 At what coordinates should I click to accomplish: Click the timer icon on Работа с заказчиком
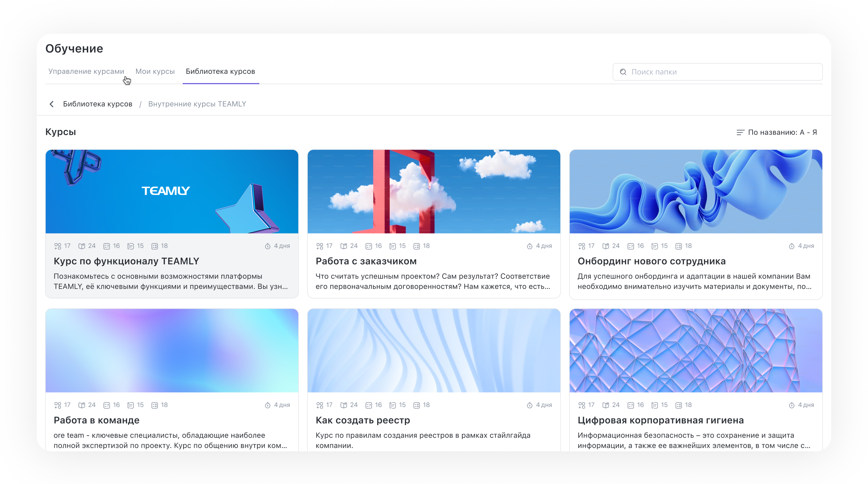pos(530,246)
